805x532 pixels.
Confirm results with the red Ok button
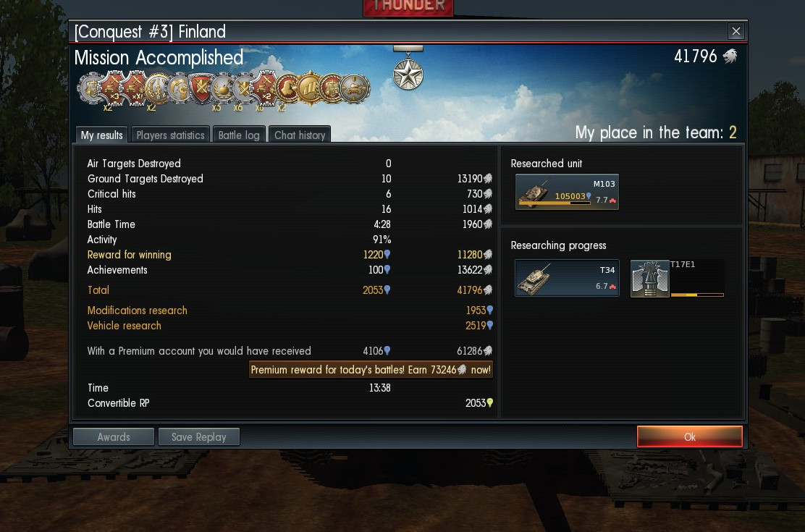point(689,436)
